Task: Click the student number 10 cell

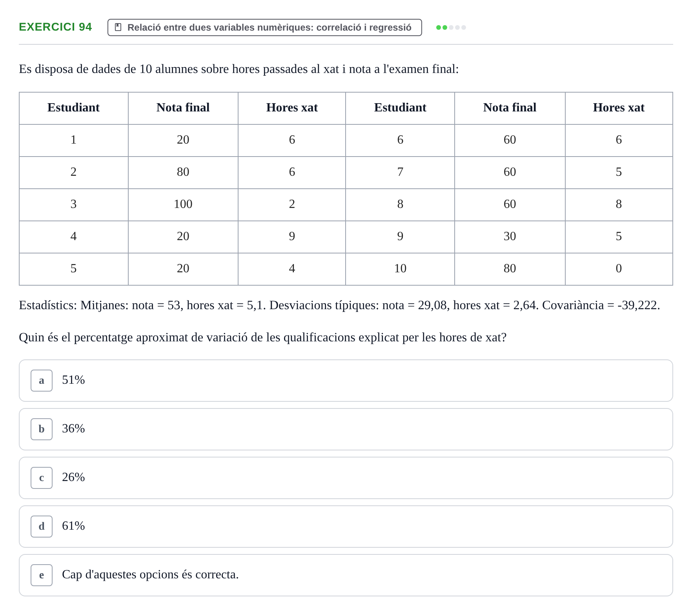Action: click(x=400, y=269)
